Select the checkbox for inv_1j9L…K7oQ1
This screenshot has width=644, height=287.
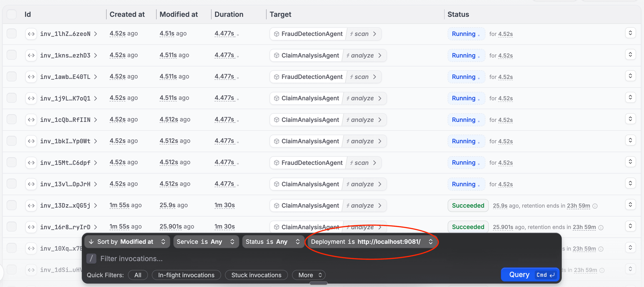12,98
